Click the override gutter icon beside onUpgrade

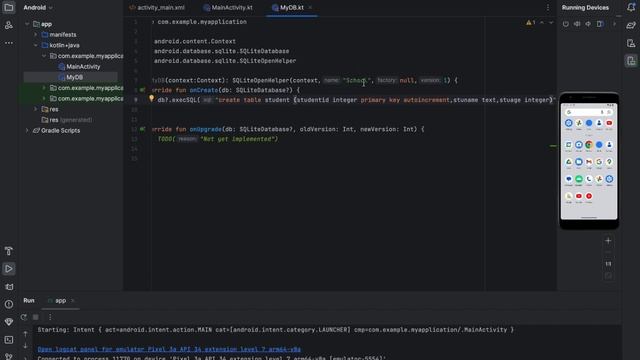[142, 129]
